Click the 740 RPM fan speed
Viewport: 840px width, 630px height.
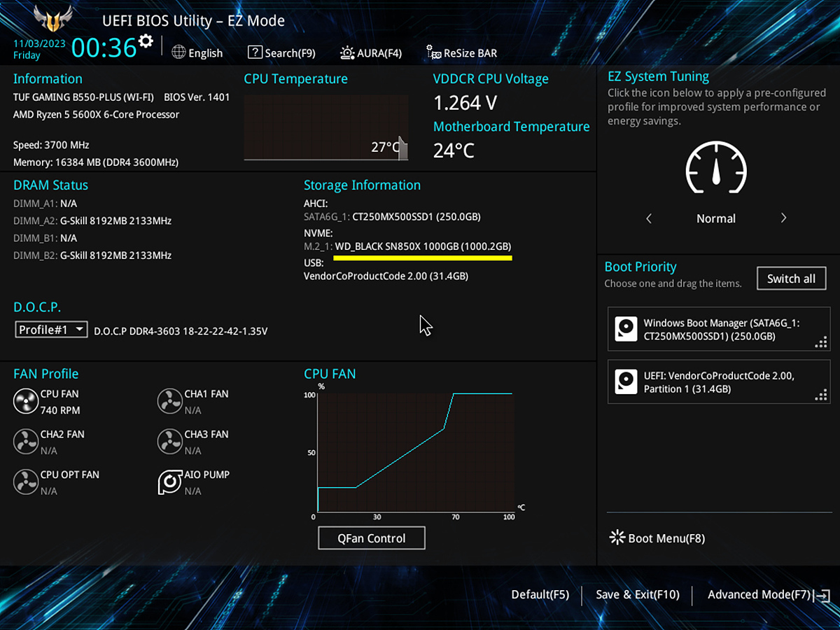[x=60, y=410]
